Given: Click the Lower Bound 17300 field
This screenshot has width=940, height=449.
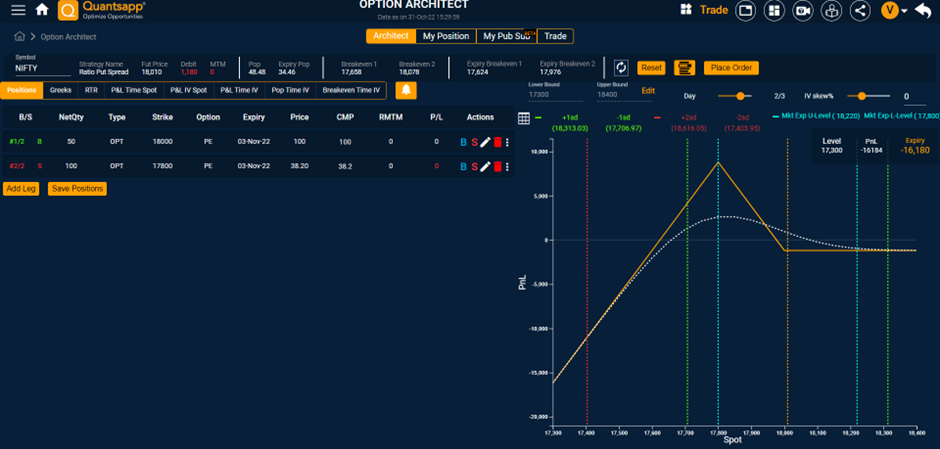Looking at the screenshot, I should pyautogui.click(x=556, y=95).
